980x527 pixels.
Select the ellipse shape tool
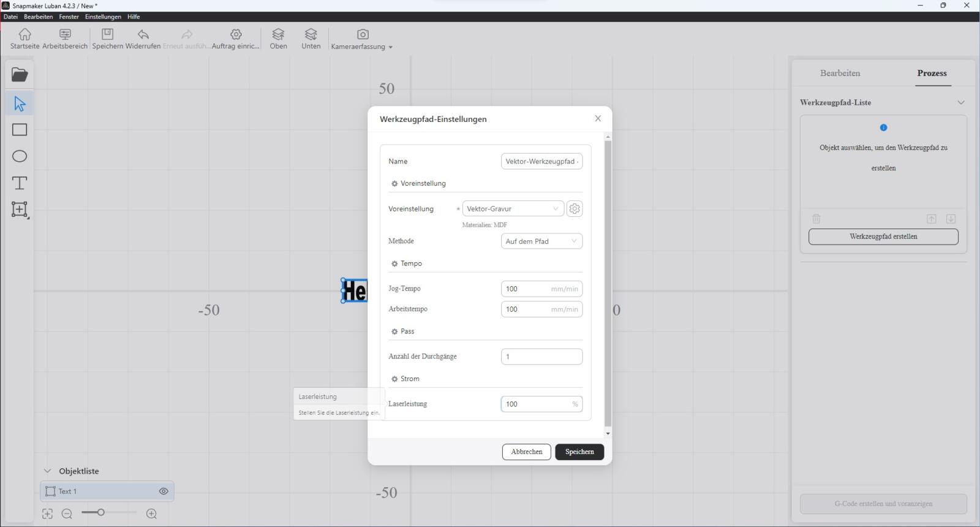20,156
